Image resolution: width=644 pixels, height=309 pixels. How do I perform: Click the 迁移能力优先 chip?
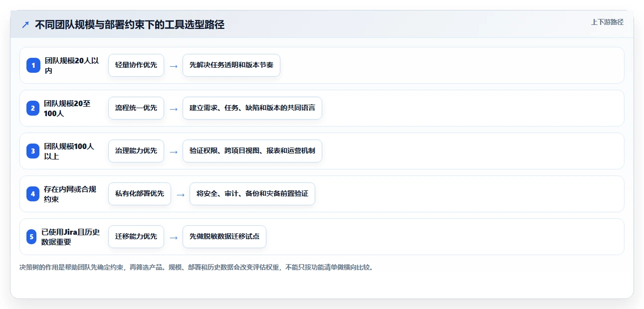pos(136,237)
